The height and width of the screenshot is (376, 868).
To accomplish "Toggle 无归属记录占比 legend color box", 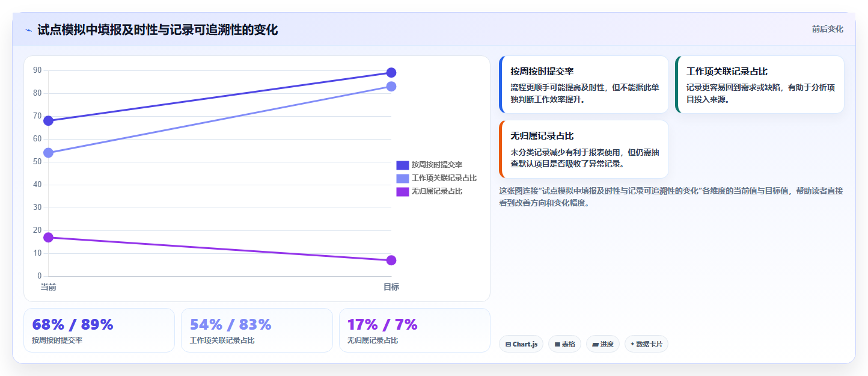I will (402, 191).
